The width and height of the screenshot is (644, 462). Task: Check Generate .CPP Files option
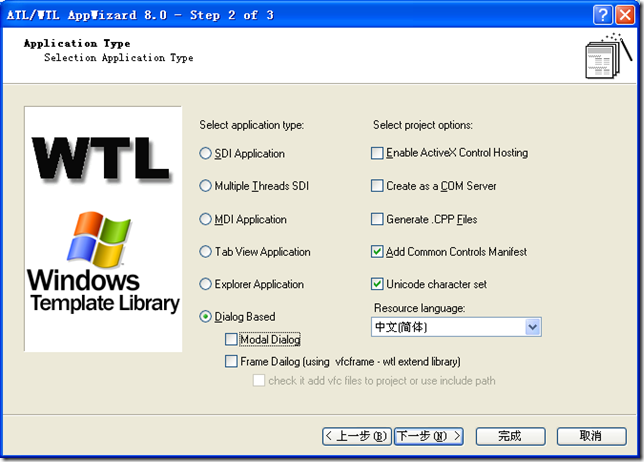click(377, 219)
